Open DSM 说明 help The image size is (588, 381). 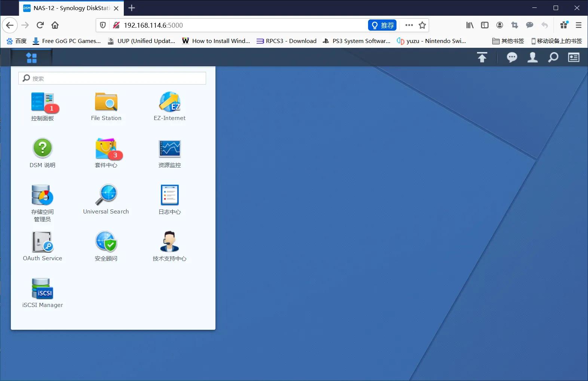[x=43, y=153]
